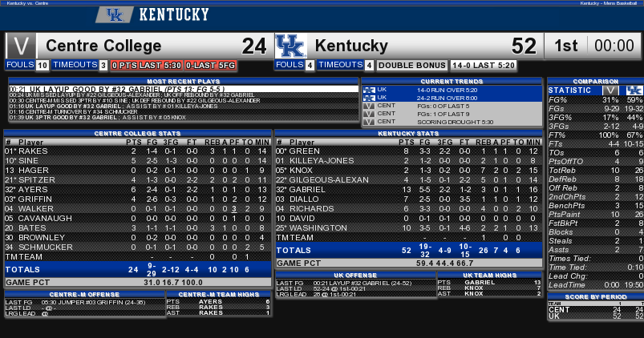Click the Score By Period panel header
The width and height of the screenshot is (644, 338).
(596, 296)
